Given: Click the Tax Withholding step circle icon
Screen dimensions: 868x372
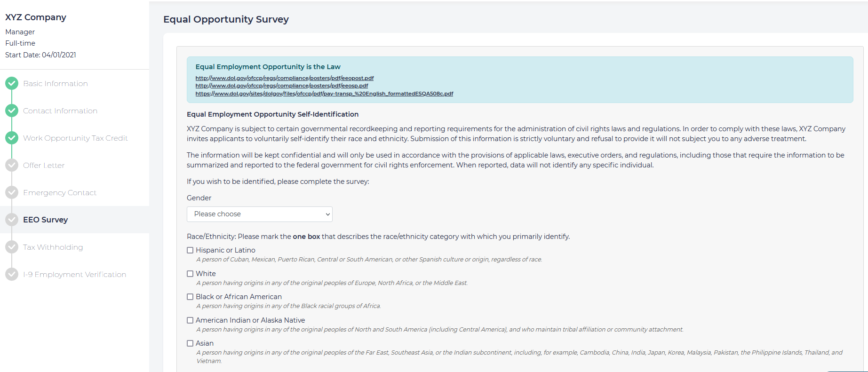Looking at the screenshot, I should point(12,247).
